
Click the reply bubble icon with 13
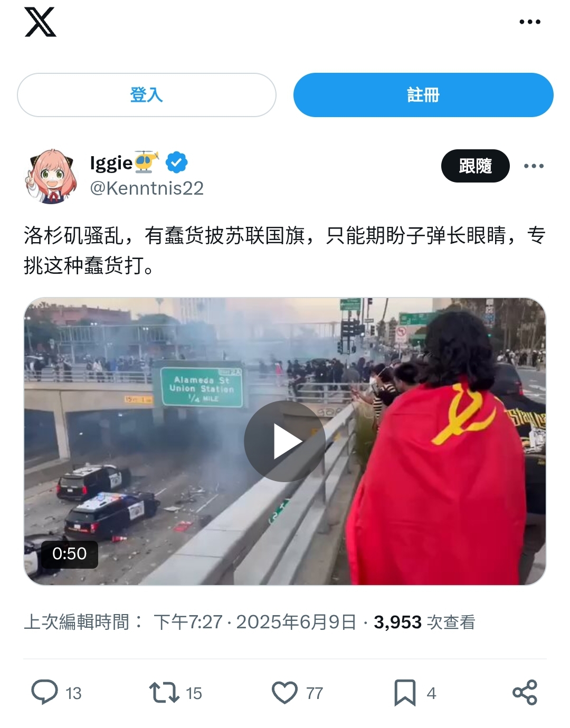point(44,692)
